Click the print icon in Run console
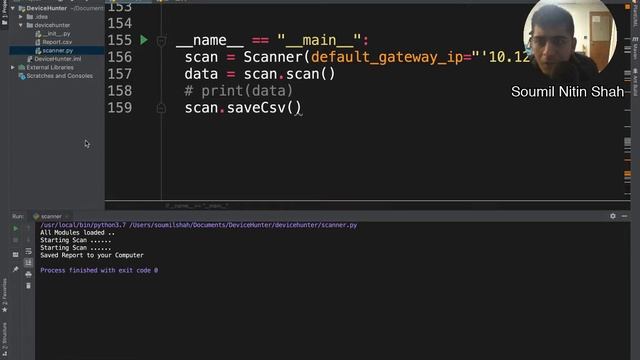The width and height of the screenshot is (640, 360). click(28, 274)
